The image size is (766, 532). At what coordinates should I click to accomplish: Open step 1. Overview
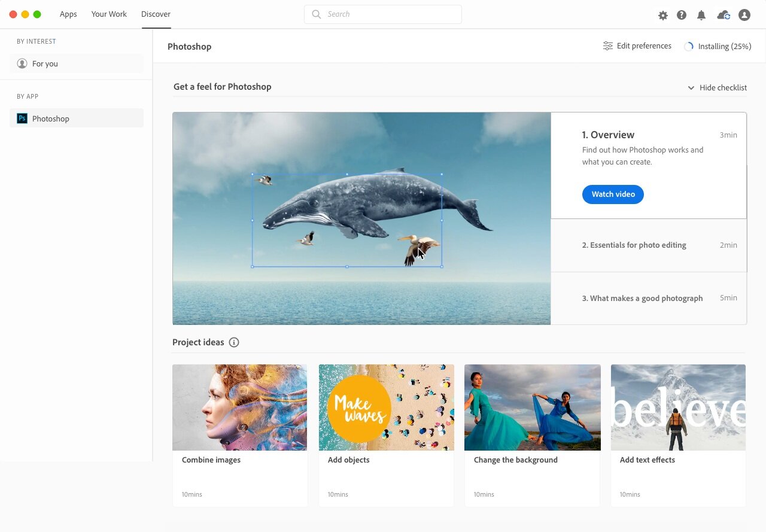coord(649,166)
